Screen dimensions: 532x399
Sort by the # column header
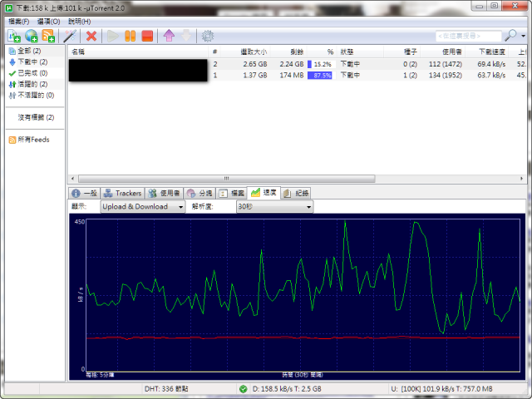pos(215,52)
